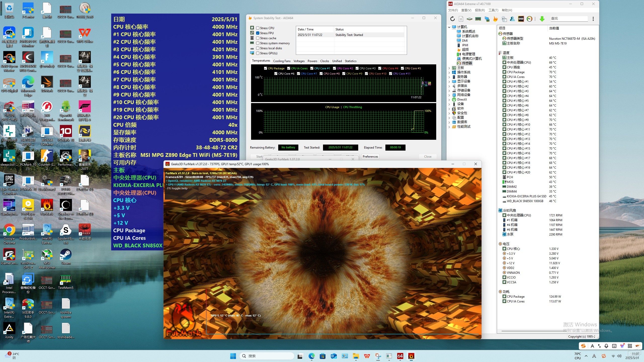Click the FurMark icon in the taskbar
Image resolution: width=644 pixels, height=362 pixels.
point(411,356)
